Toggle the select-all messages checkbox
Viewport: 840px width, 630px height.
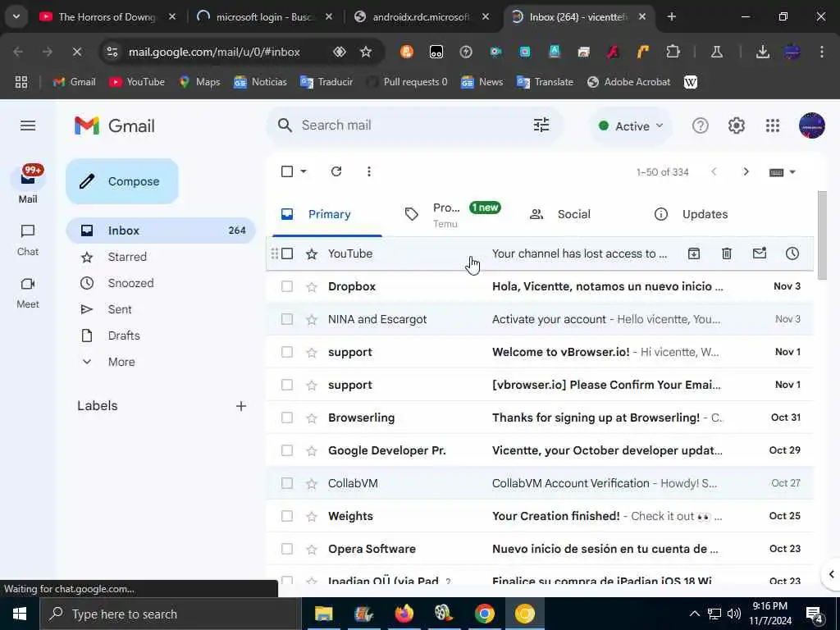tap(287, 171)
